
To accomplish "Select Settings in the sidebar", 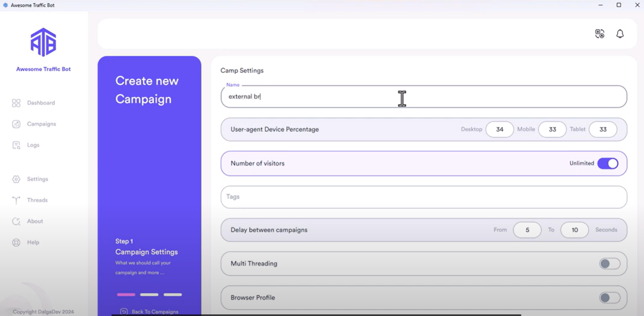I will pos(38,179).
